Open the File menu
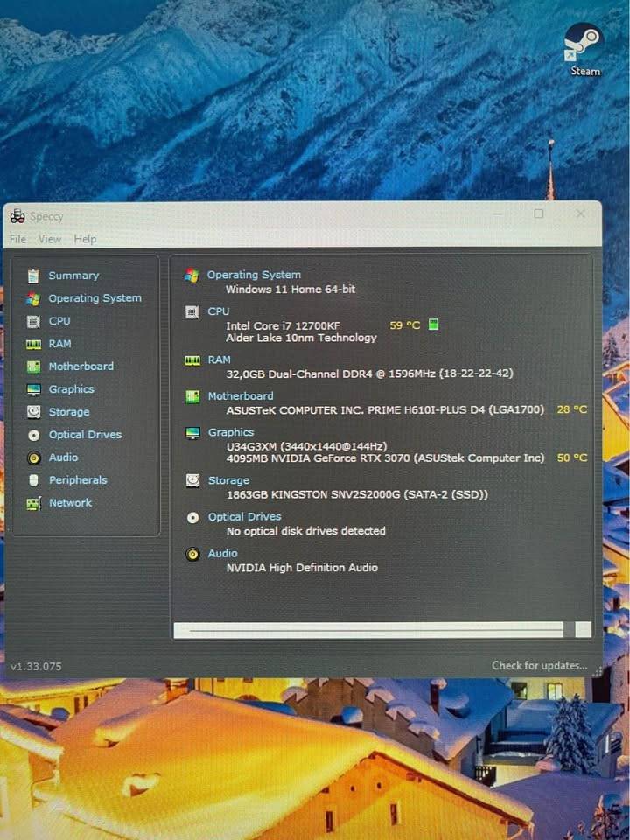Image resolution: width=630 pixels, height=840 pixels. pos(17,239)
